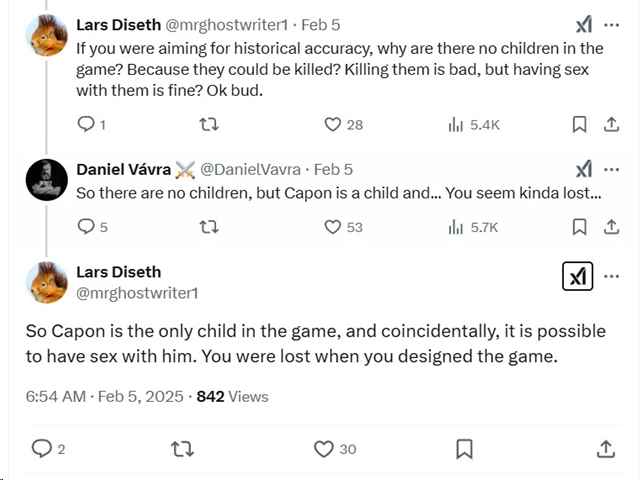The width and height of the screenshot is (640, 480).
Task: Click the 6:54 AM · Feb 5, 2025 timestamp
Action: pos(104,396)
